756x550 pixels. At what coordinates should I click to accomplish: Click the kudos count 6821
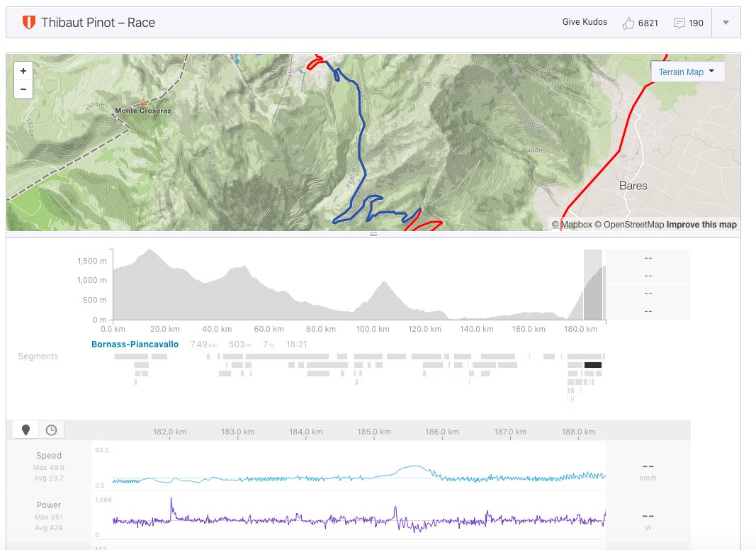tap(648, 23)
